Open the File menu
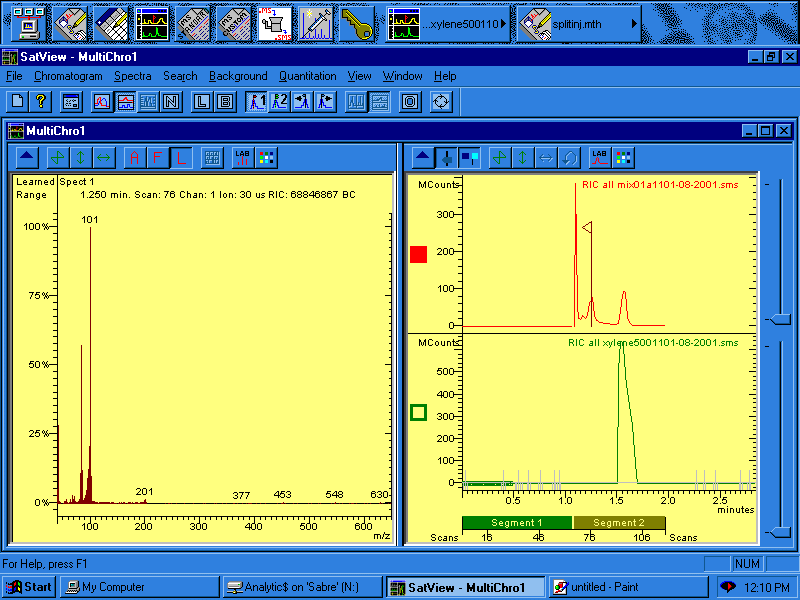The width and height of the screenshot is (800, 600). [x=14, y=76]
